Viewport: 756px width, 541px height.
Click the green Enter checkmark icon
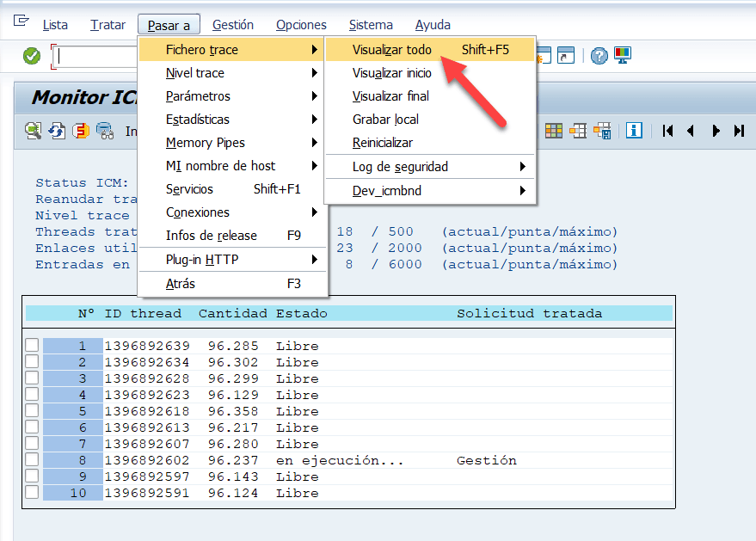(x=32, y=56)
